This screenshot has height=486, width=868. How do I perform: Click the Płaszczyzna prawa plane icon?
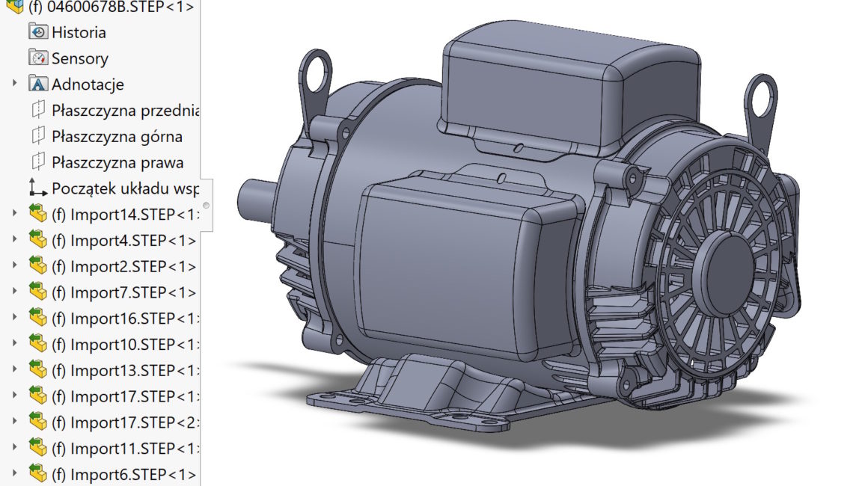(x=37, y=162)
